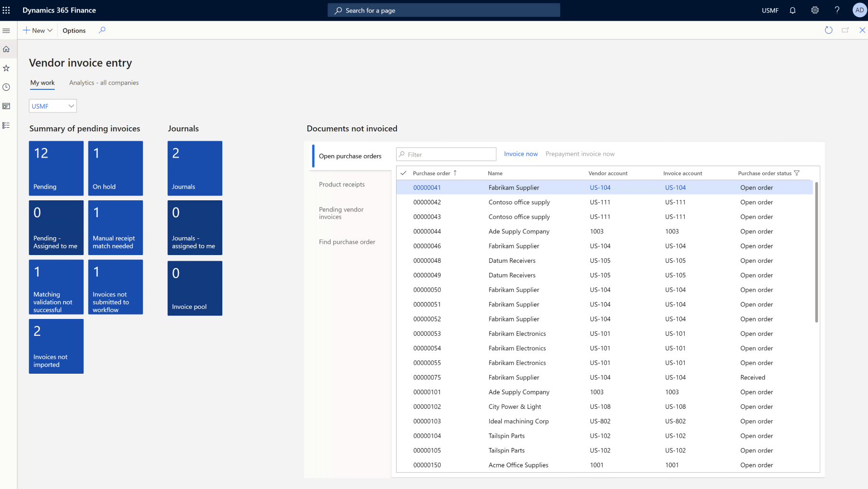Open the New button dropdown arrow

(50, 30)
